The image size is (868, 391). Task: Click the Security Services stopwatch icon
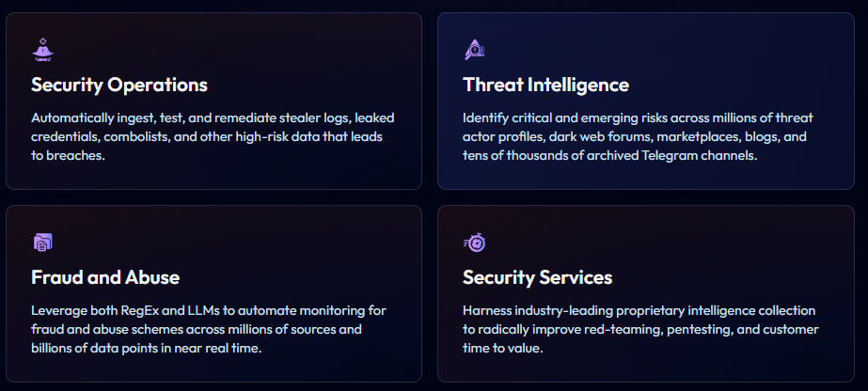(x=475, y=242)
